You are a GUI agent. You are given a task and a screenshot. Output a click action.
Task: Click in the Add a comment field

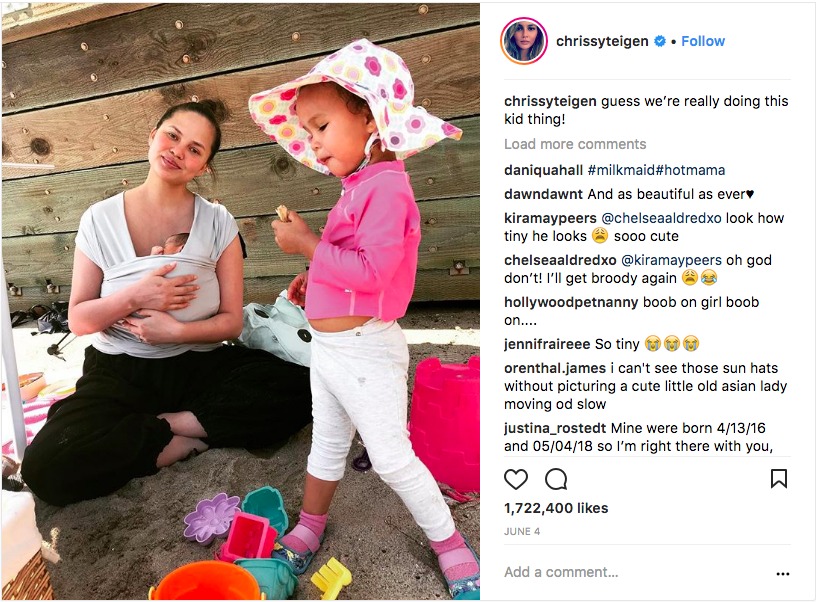point(635,572)
